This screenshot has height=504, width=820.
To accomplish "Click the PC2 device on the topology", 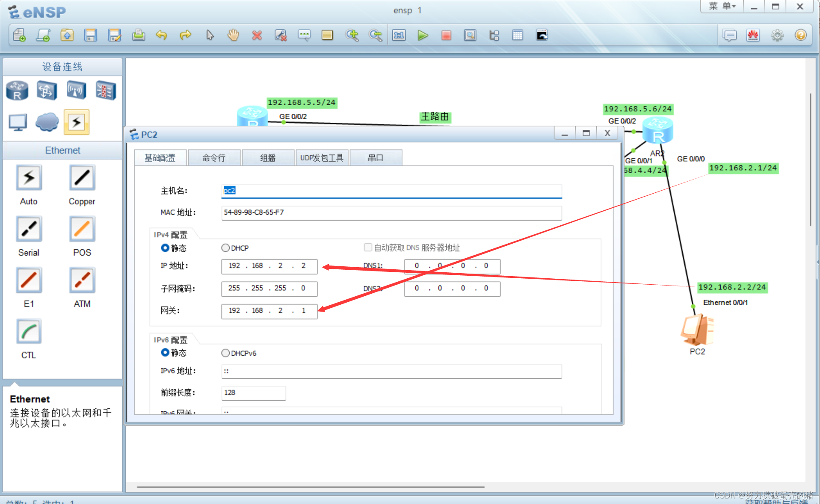I will (697, 330).
